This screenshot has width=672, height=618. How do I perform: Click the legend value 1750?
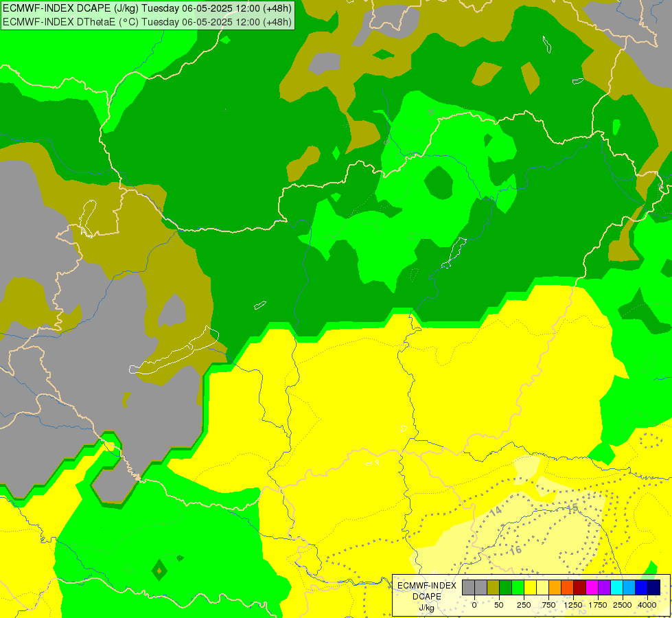[598, 605]
